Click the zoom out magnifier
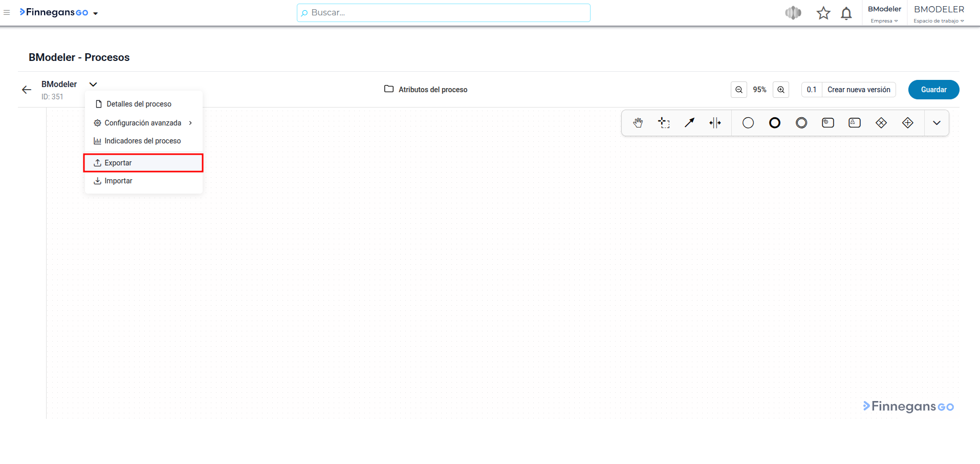The height and width of the screenshot is (464, 980). point(739,90)
